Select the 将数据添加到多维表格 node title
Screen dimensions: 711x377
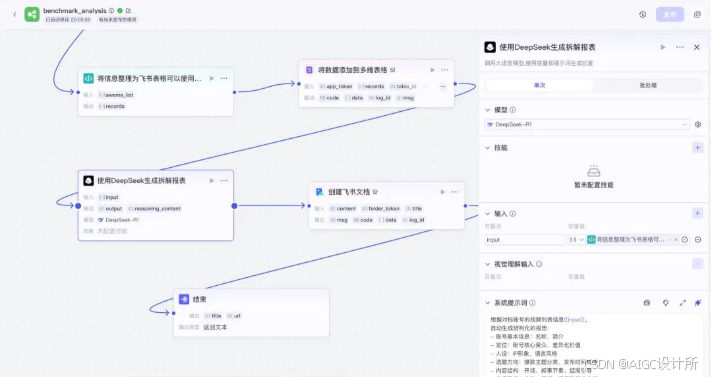coord(352,70)
